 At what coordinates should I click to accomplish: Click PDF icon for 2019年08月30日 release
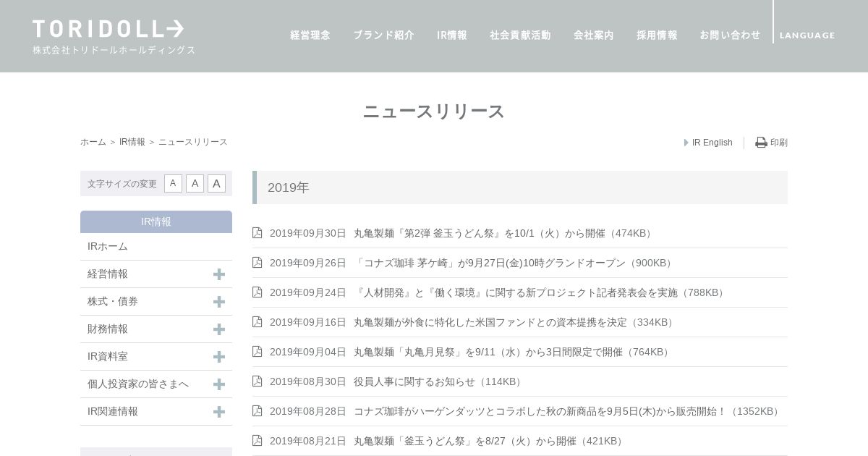point(257,381)
